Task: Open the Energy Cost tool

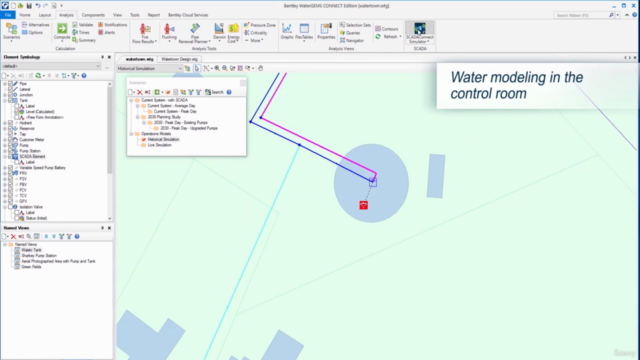Action: pyautogui.click(x=233, y=33)
